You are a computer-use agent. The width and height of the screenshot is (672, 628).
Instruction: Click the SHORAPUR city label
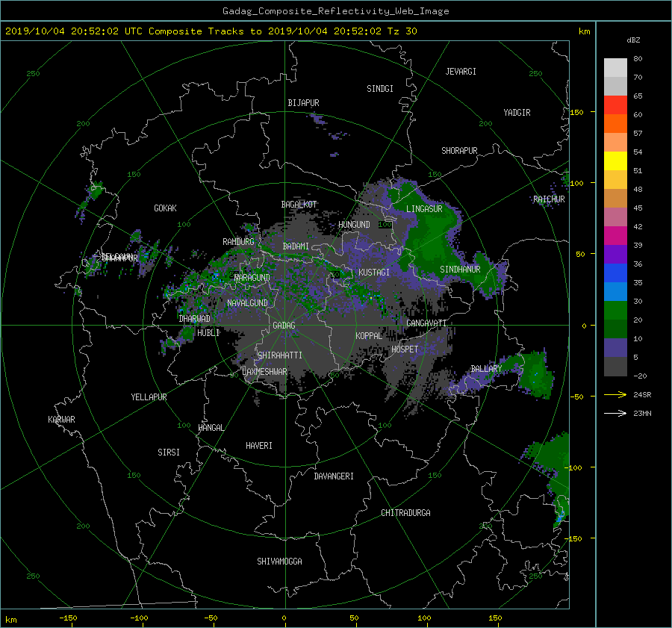(x=459, y=151)
